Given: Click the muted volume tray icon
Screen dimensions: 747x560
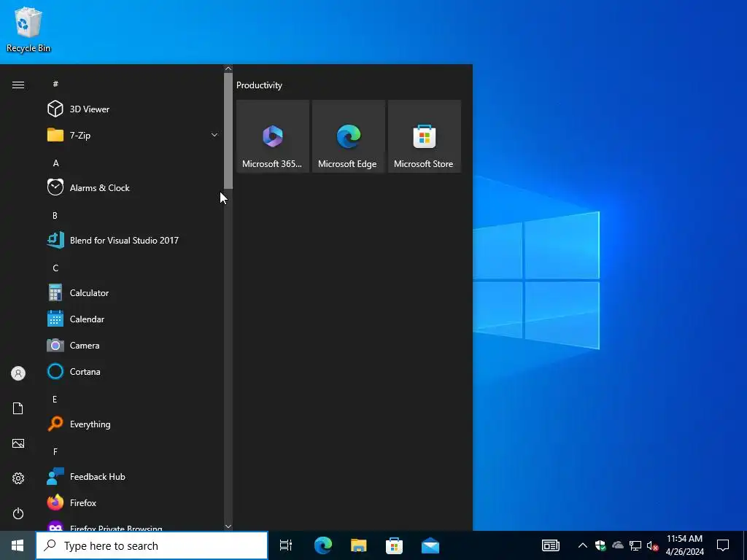Looking at the screenshot, I should pos(653,545).
